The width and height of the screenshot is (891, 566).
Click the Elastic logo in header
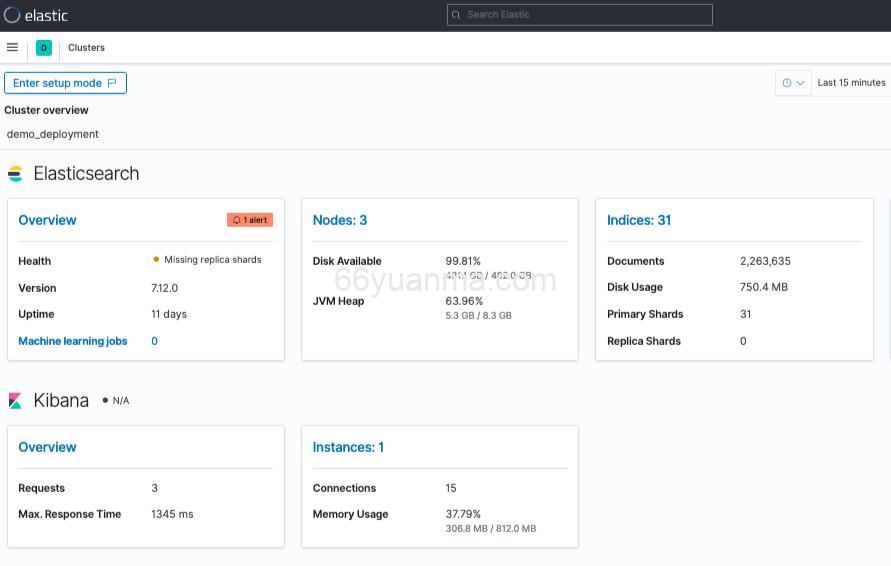point(35,15)
